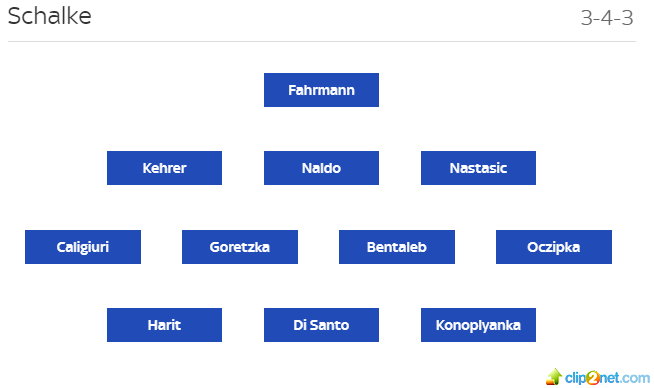Click the clip2net green arrow icon
The height and width of the screenshot is (388, 654).
[x=554, y=377]
